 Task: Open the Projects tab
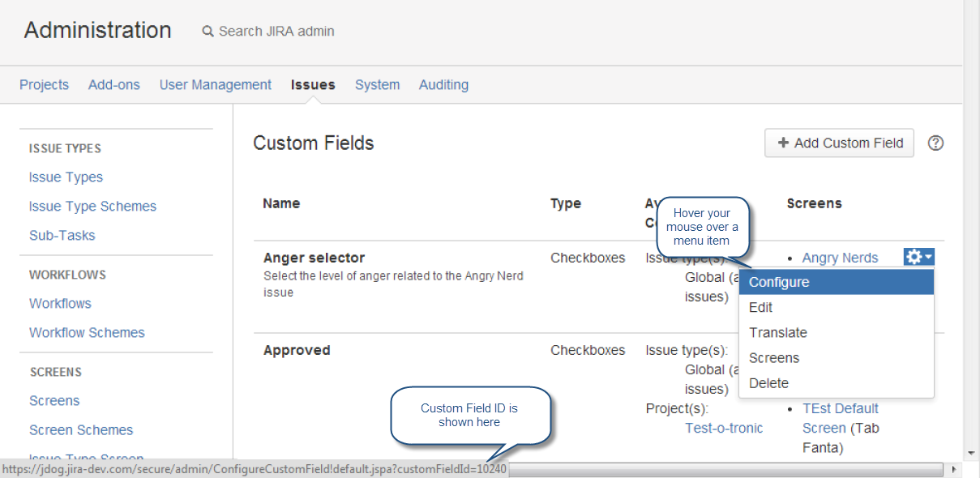[44, 84]
